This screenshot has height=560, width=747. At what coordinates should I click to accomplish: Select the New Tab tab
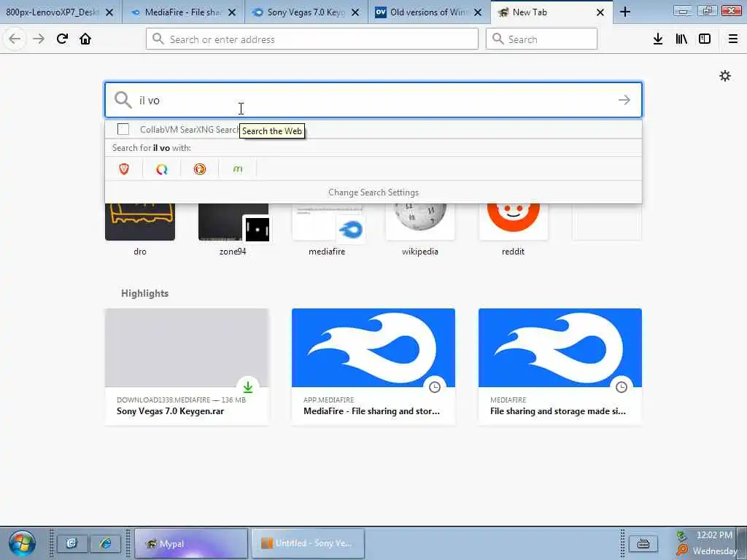pos(551,12)
